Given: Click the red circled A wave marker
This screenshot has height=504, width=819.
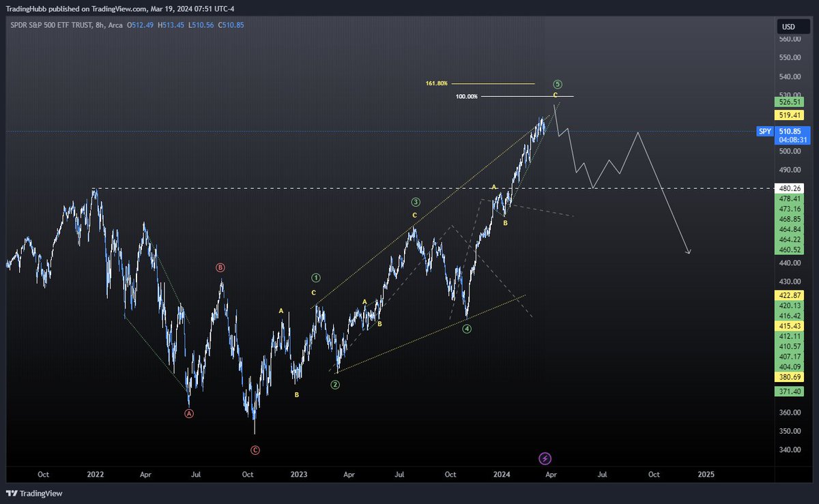Looking at the screenshot, I should pyautogui.click(x=189, y=413).
